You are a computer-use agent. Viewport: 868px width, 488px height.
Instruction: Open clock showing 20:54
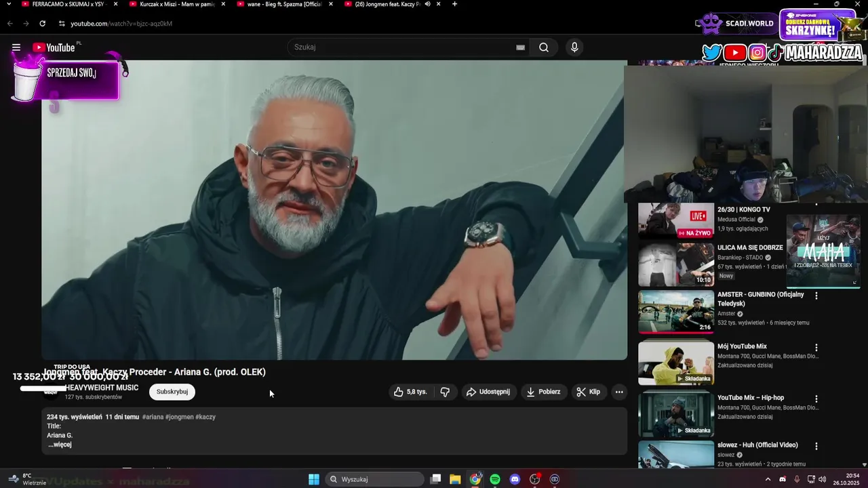coord(847,479)
